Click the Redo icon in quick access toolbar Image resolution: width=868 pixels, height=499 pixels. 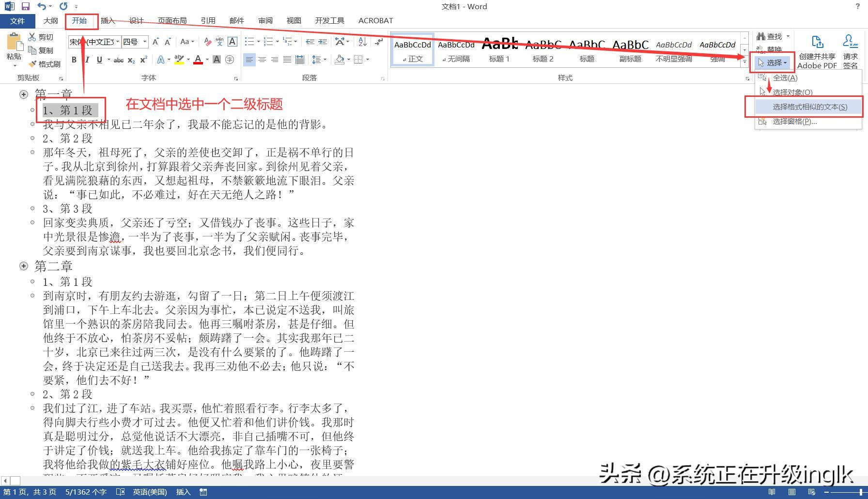(63, 6)
